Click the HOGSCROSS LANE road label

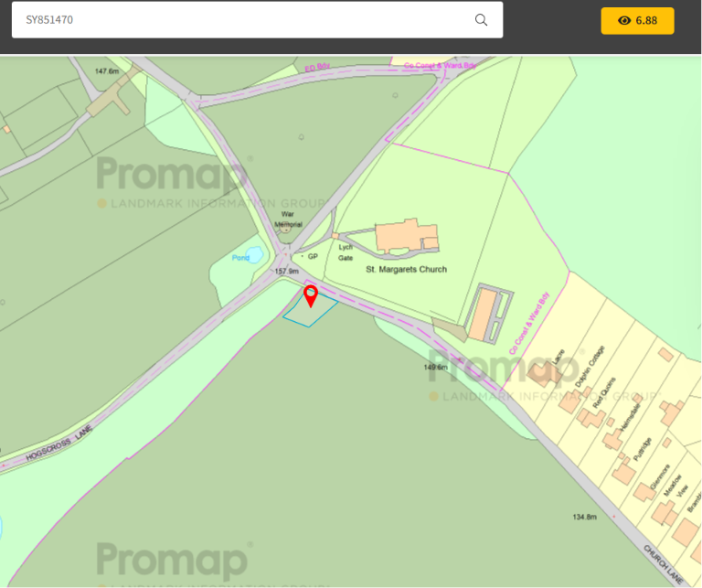(59, 443)
